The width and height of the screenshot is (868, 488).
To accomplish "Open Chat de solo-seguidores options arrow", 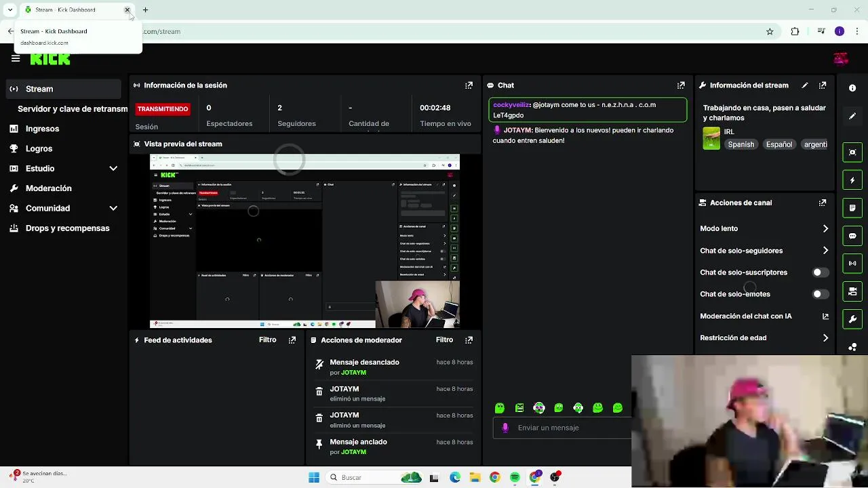I will click(825, 251).
